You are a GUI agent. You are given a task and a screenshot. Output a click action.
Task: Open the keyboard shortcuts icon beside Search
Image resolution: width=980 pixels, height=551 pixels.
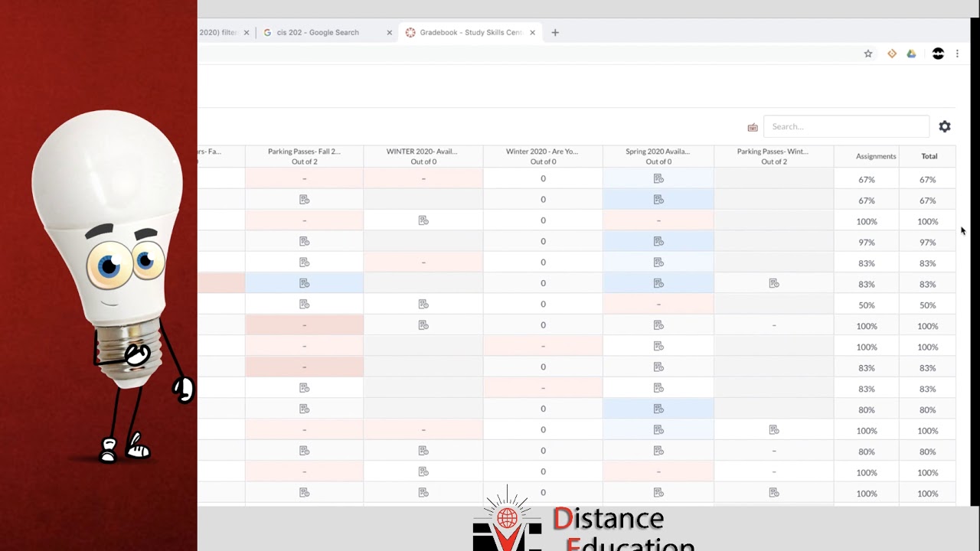[x=753, y=127]
